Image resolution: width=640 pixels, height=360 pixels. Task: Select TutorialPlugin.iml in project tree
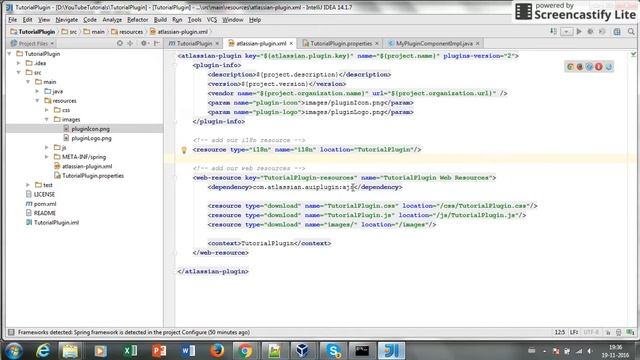click(56, 222)
